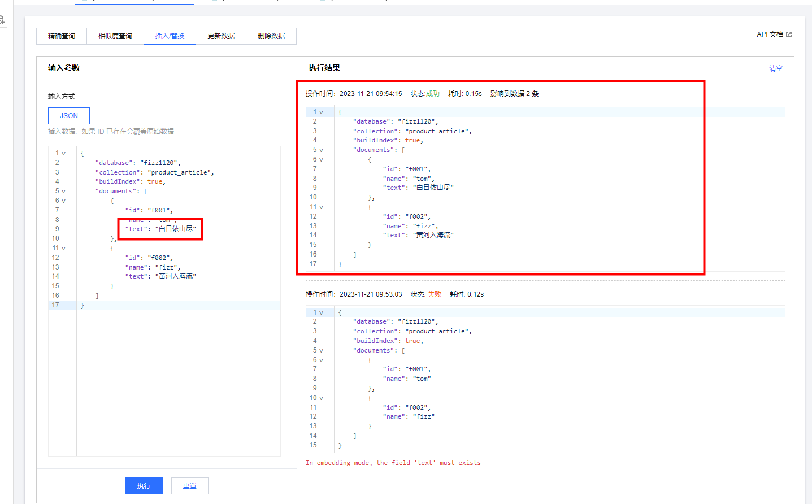Collapse line 1 of the failed result JSON
The width and height of the screenshot is (812, 504).
click(321, 313)
